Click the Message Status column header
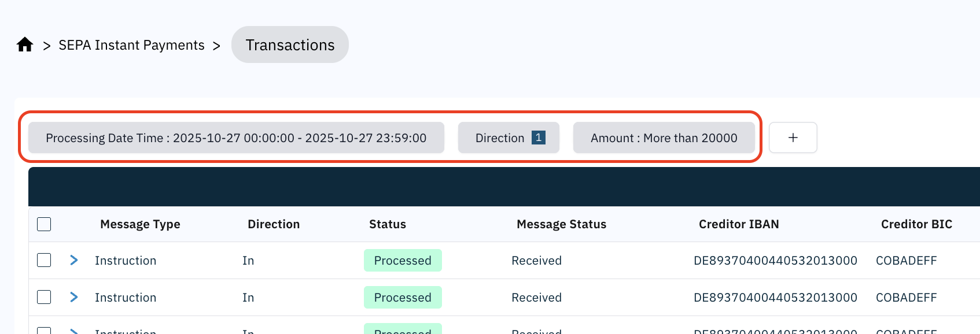The width and height of the screenshot is (980, 334). (561, 224)
